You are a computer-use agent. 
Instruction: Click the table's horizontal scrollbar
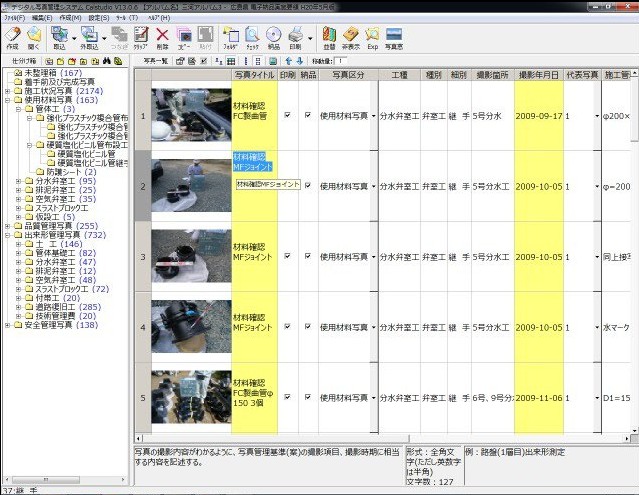[x=382, y=438]
